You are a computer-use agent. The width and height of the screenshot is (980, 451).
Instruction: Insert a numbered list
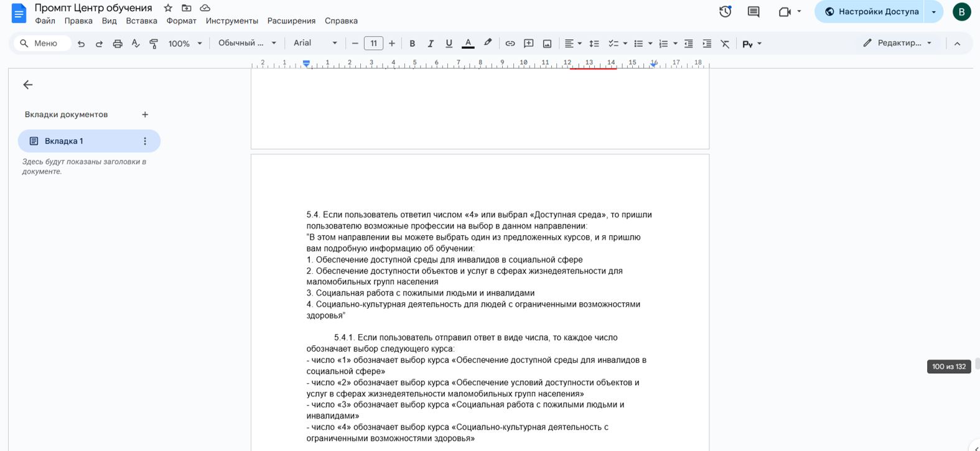663,44
